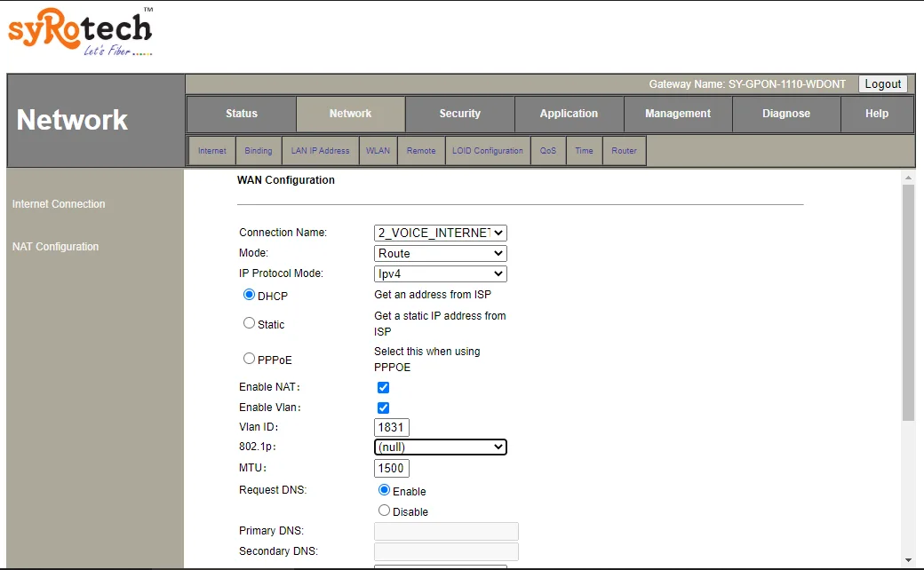The width and height of the screenshot is (924, 570).
Task: Disable the Enable NAT checkbox
Action: point(383,387)
